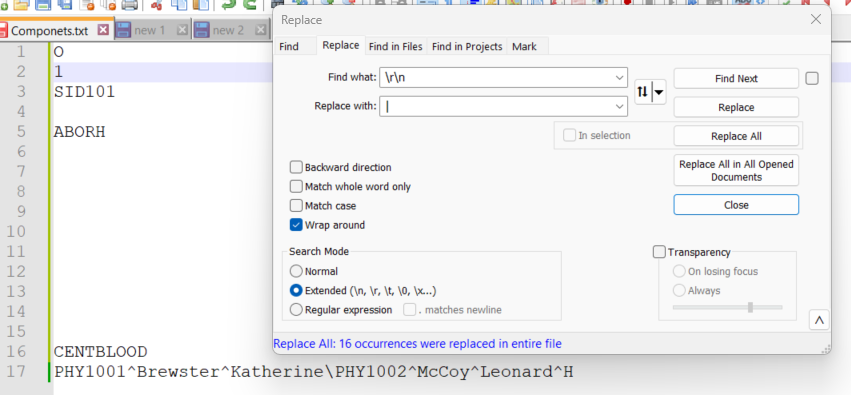Click the Cut scissors toolbar icon
Image resolution: width=851 pixels, height=395 pixels.
coord(157,4)
